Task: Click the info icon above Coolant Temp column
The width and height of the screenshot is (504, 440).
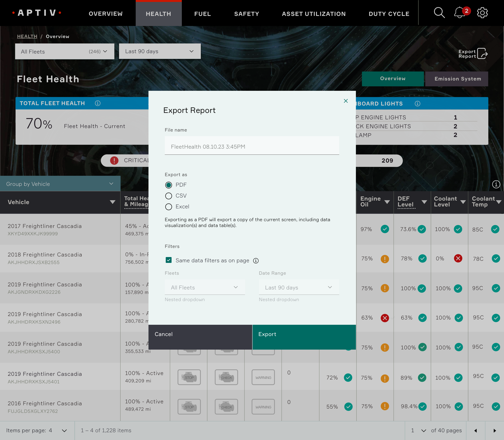Action: click(x=496, y=184)
